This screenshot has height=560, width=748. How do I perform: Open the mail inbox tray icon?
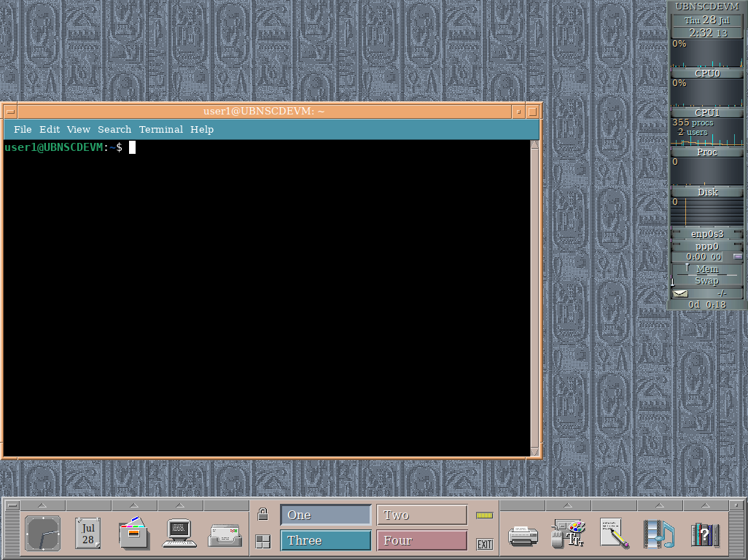pyautogui.click(x=225, y=534)
